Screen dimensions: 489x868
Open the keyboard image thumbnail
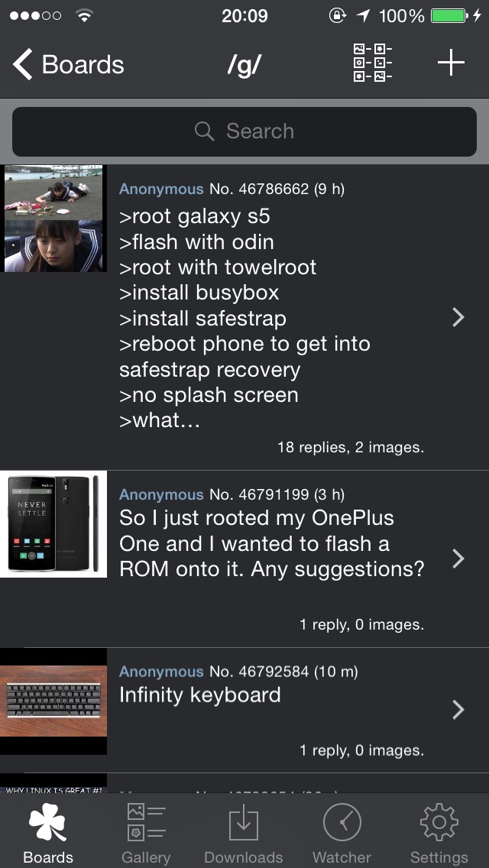pos(53,701)
